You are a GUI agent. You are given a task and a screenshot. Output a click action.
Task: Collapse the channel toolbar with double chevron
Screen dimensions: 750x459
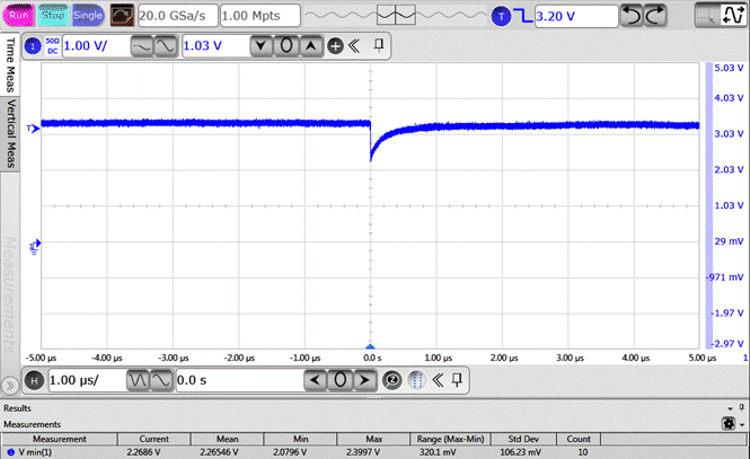pos(354,46)
